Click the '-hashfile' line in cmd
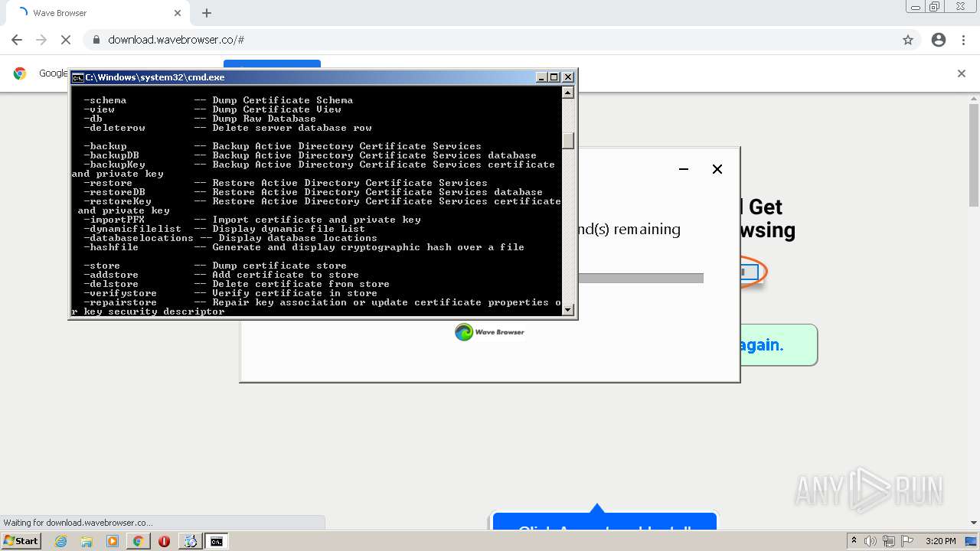 [x=304, y=247]
